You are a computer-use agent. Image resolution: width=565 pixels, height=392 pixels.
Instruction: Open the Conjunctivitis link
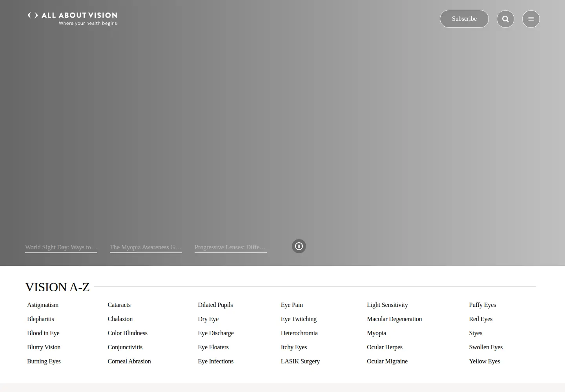click(x=125, y=347)
